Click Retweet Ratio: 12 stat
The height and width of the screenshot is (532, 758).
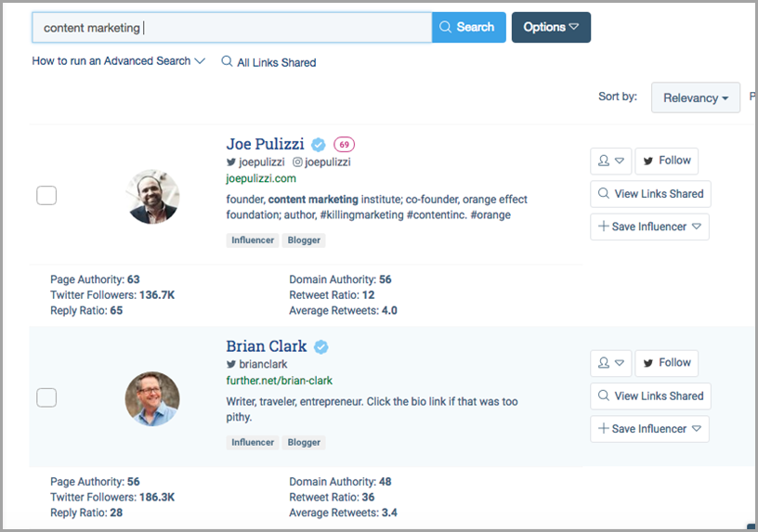tap(332, 294)
